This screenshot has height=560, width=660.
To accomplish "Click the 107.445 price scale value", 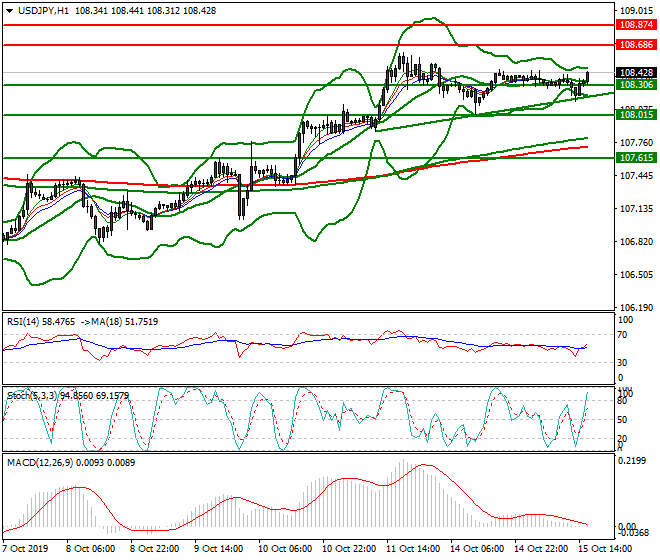I will (x=637, y=176).
